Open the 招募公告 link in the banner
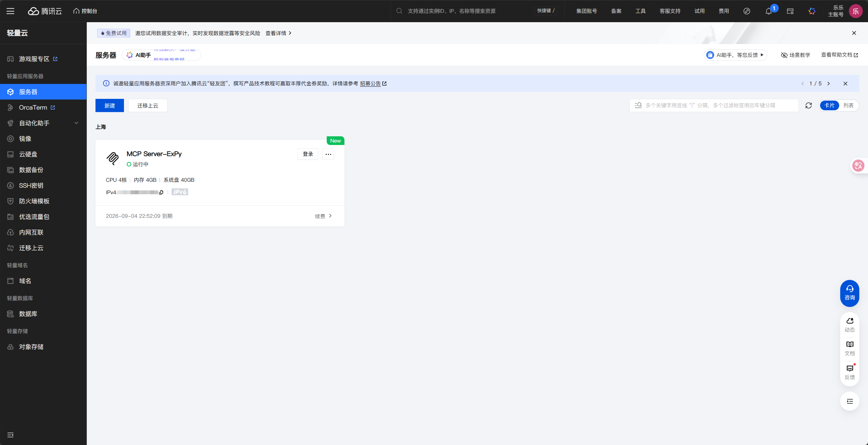Screen dimensions: 868x445 370,84
